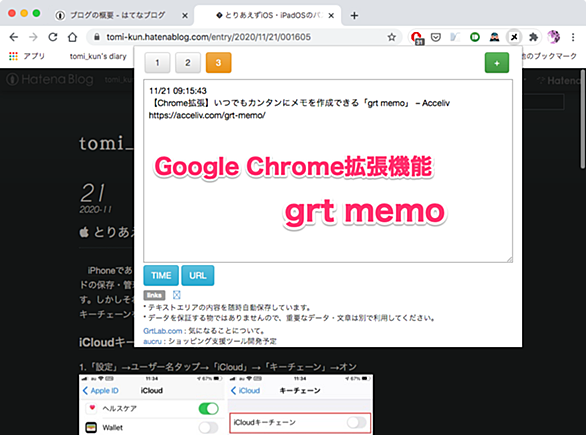This screenshot has width=586, height=435.
Task: Click the small icon beside links
Action: pos(177,295)
